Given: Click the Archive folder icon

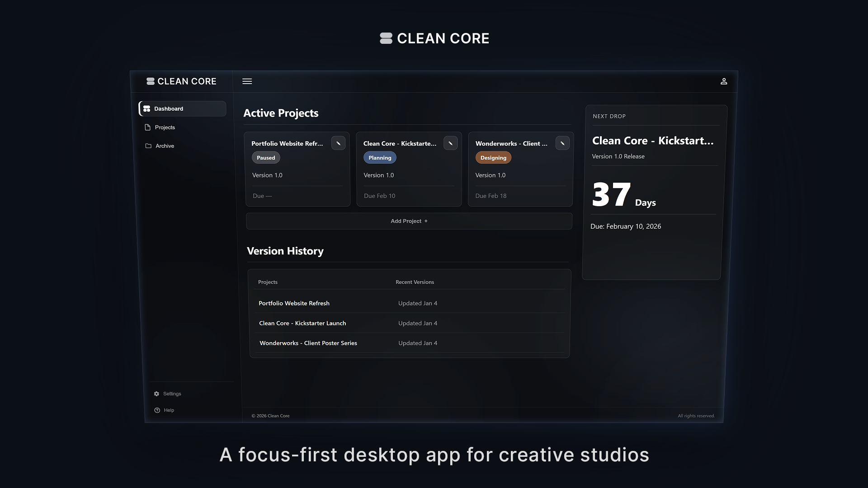Looking at the screenshot, I should (x=148, y=146).
